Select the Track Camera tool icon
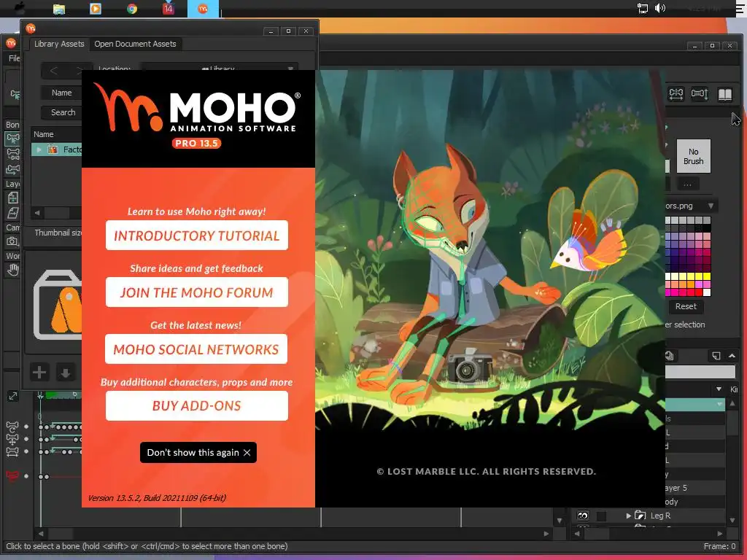Screen dimensions: 747x560 (x=12, y=241)
